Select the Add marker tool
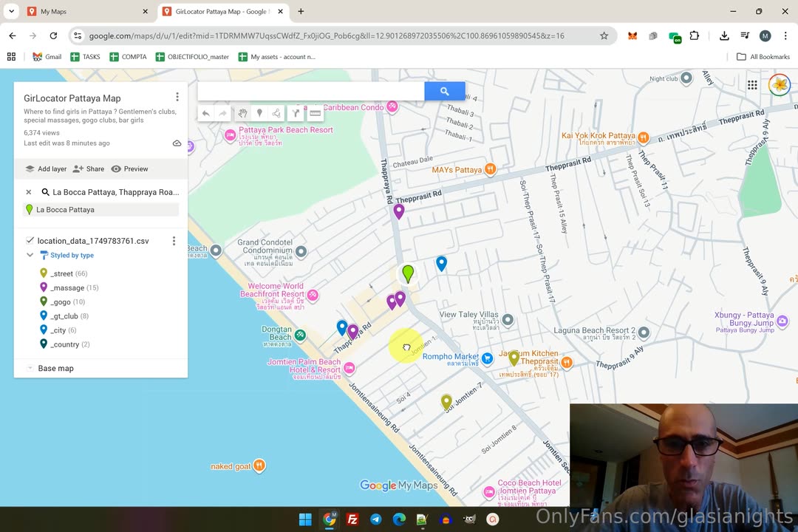The image size is (798, 532). [259, 113]
